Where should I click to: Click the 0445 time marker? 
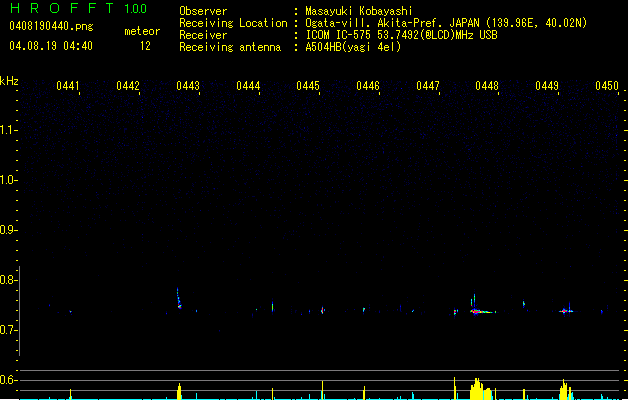pyautogui.click(x=308, y=86)
